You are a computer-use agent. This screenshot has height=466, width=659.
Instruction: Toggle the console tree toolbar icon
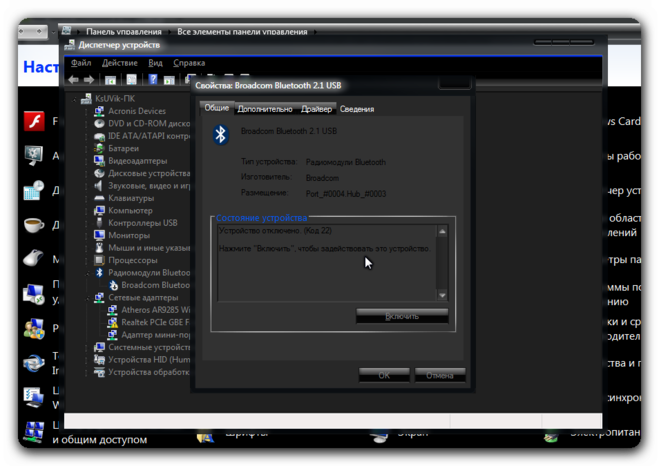(x=111, y=79)
